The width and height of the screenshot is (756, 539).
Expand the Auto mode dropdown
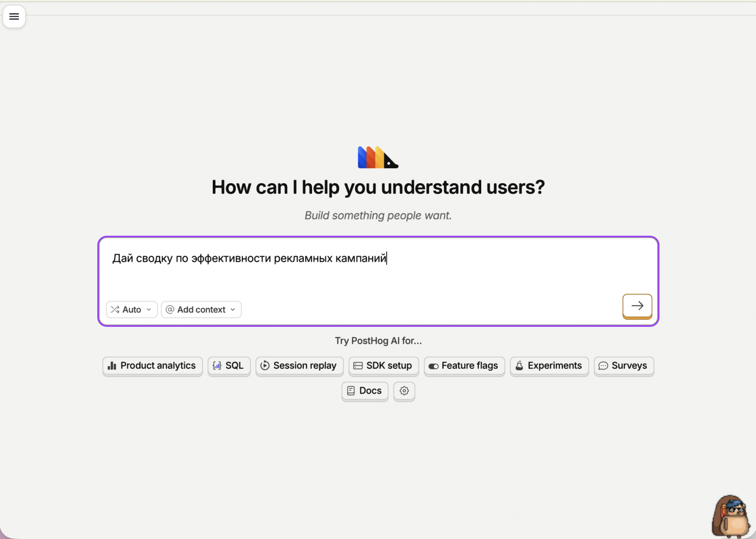132,309
